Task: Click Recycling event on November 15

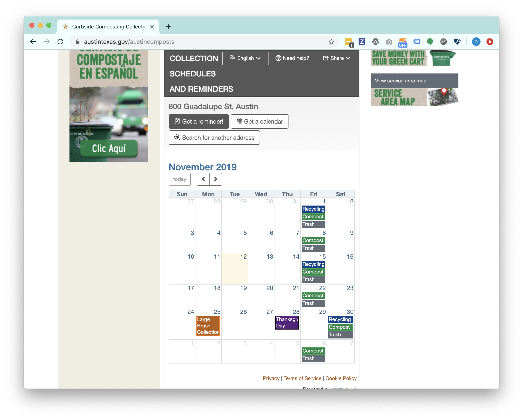Action: (313, 264)
